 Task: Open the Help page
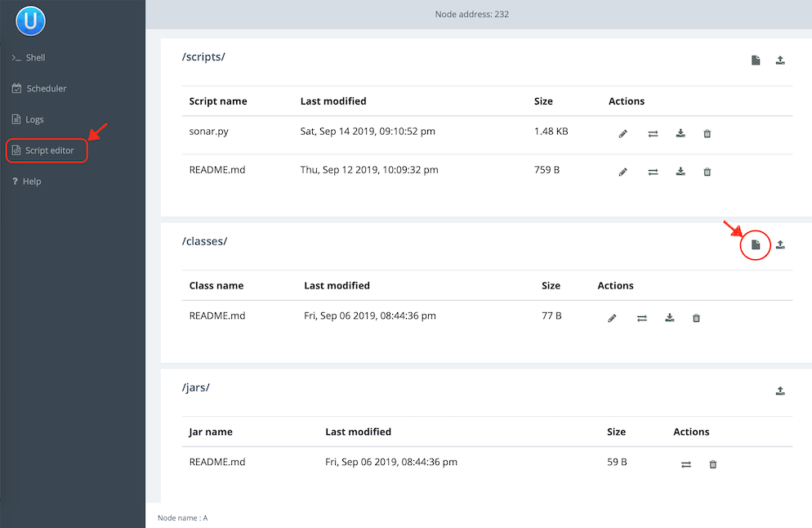coord(26,181)
